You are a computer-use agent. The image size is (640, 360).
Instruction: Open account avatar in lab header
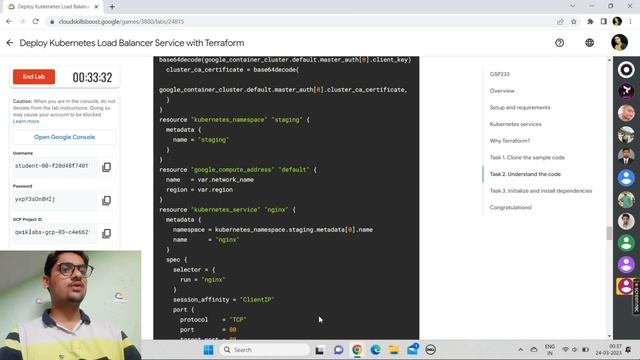coord(619,42)
